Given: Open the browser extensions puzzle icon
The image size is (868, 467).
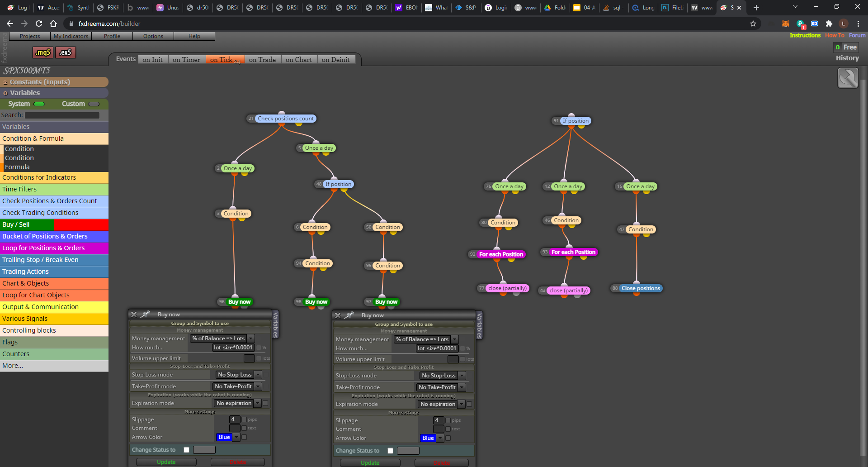Looking at the screenshot, I should click(829, 24).
